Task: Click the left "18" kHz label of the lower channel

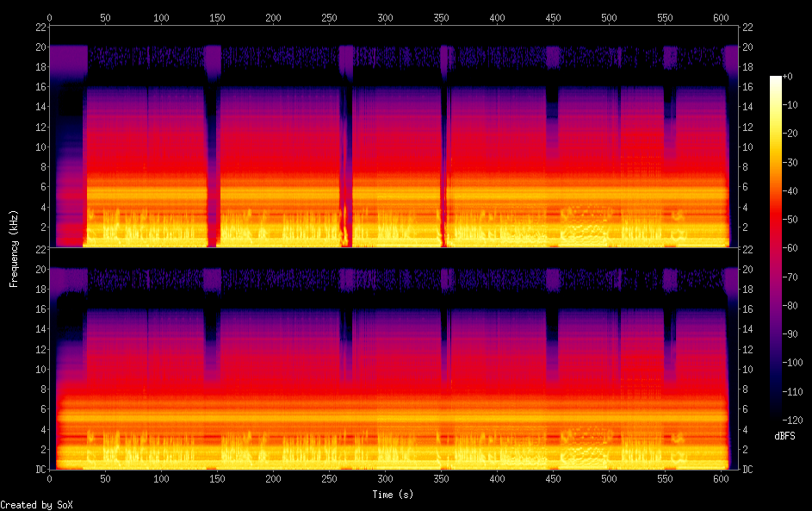Action: point(41,290)
